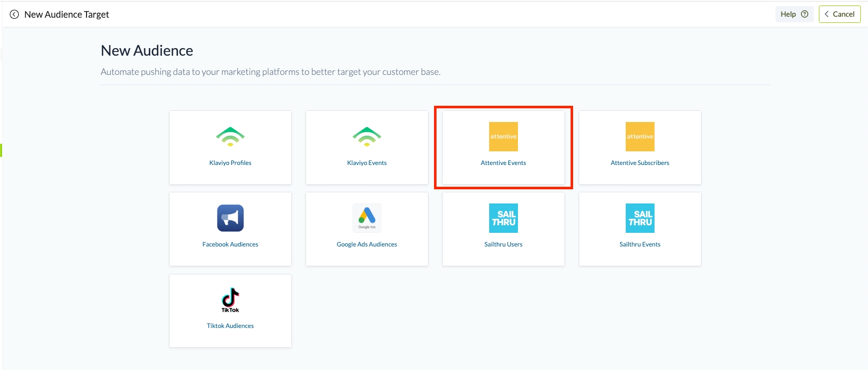868x370 pixels.
Task: Select the Google Ads Audiences text link
Action: [x=367, y=244]
